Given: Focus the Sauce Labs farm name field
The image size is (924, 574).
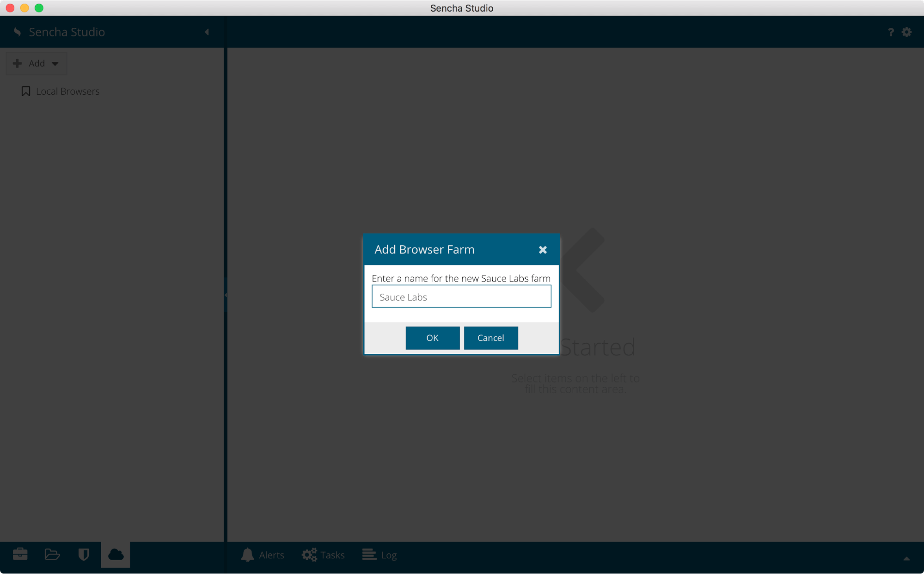Looking at the screenshot, I should click(x=461, y=296).
